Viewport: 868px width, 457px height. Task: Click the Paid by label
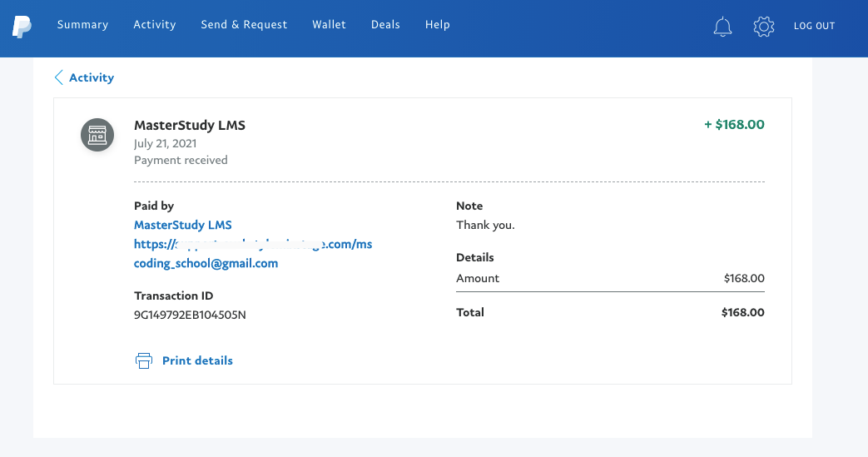point(154,206)
